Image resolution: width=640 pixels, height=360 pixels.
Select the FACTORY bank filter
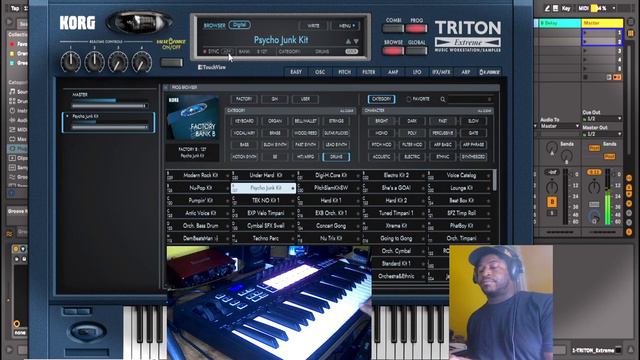[244, 99]
